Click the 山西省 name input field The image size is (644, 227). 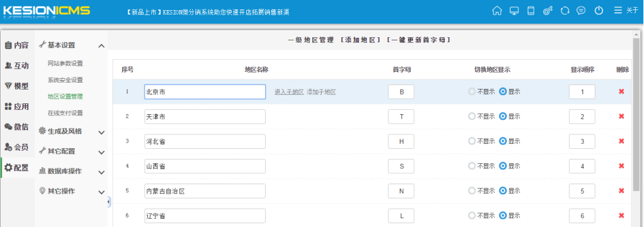(x=205, y=166)
